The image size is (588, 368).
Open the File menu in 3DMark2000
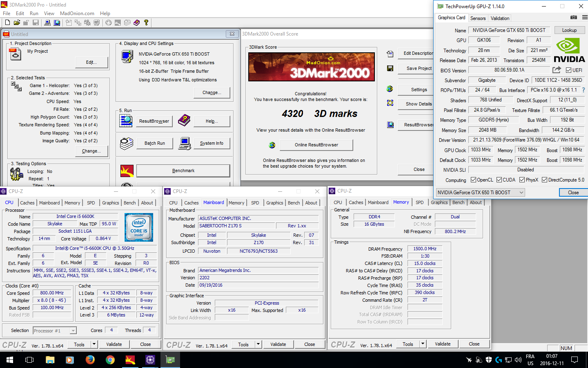click(x=7, y=13)
